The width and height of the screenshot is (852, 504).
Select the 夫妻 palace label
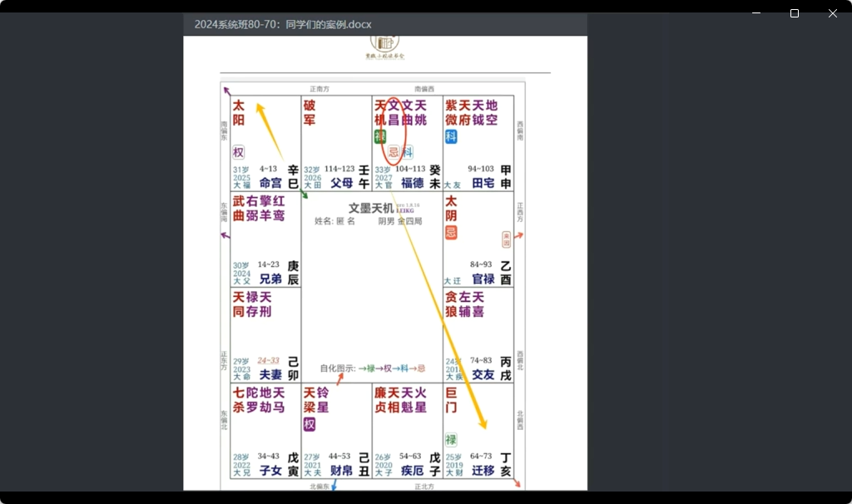pyautogui.click(x=270, y=375)
